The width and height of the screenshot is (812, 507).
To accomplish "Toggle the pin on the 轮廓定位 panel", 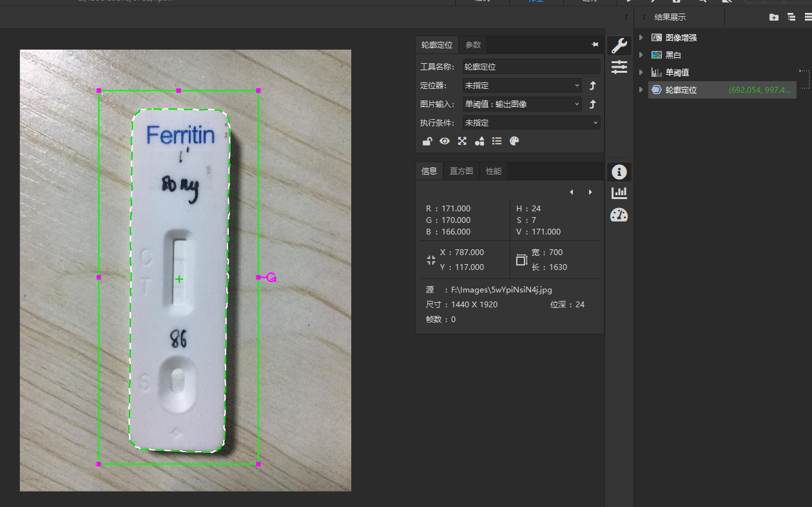I will [x=594, y=44].
